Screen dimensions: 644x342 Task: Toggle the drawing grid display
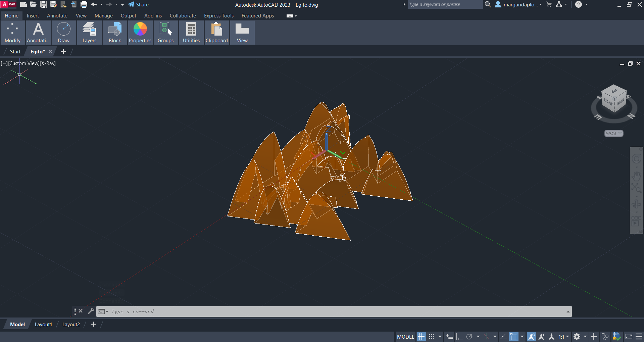click(421, 337)
